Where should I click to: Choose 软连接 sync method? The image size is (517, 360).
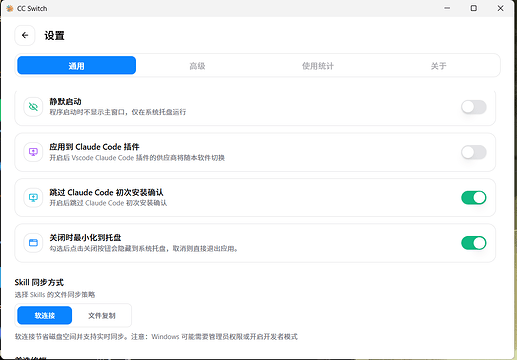(x=45, y=315)
